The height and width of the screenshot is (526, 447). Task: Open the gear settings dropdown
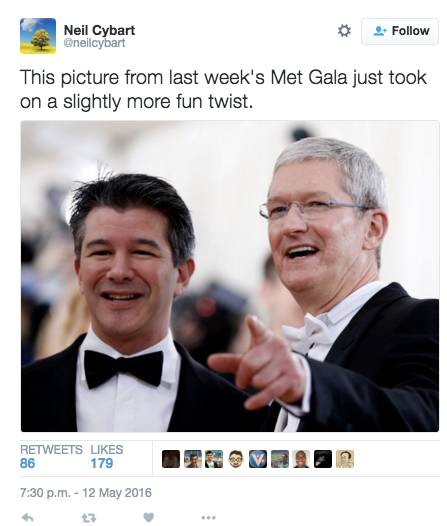point(344,31)
